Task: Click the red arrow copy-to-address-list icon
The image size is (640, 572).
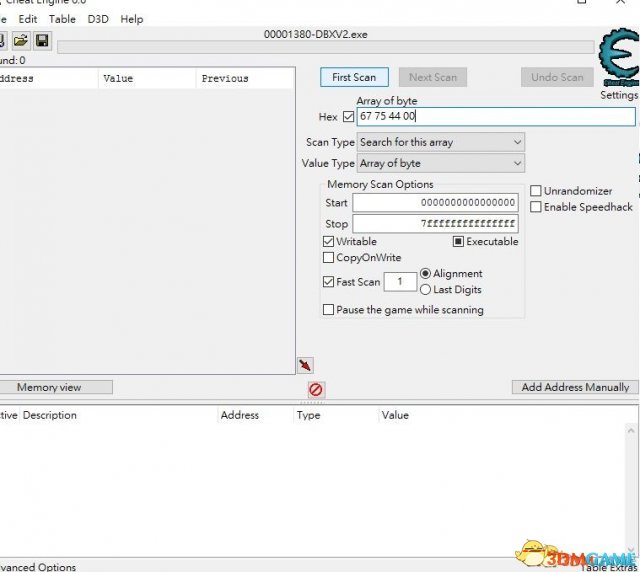Action: (x=305, y=365)
